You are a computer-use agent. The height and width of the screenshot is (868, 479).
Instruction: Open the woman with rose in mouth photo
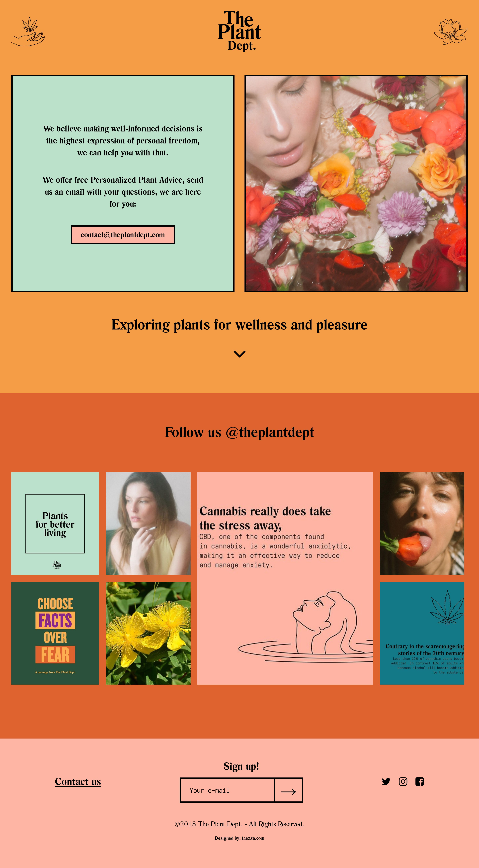[x=422, y=524]
